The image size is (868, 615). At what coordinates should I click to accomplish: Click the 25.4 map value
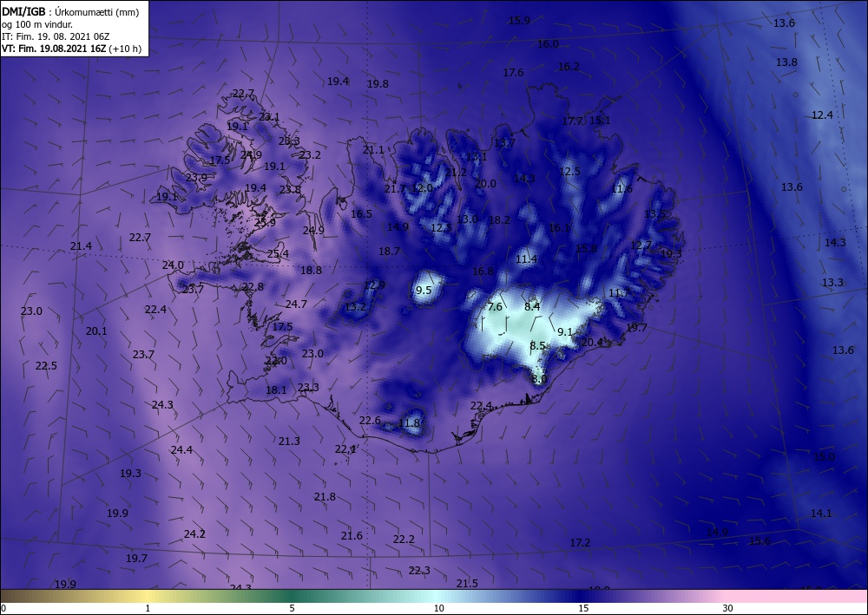(x=278, y=254)
